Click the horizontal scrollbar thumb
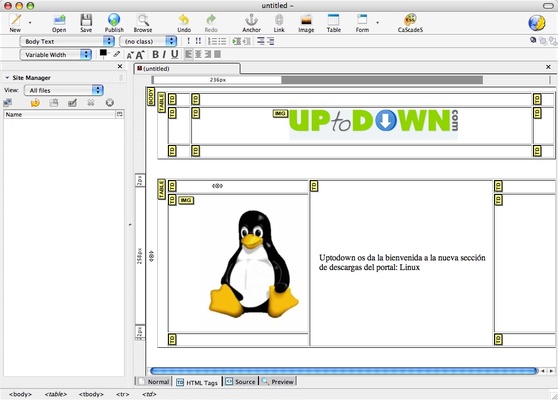 343,371
